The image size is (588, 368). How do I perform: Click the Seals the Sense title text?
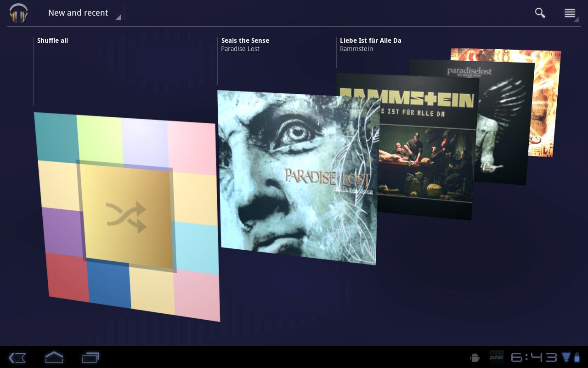(x=245, y=40)
